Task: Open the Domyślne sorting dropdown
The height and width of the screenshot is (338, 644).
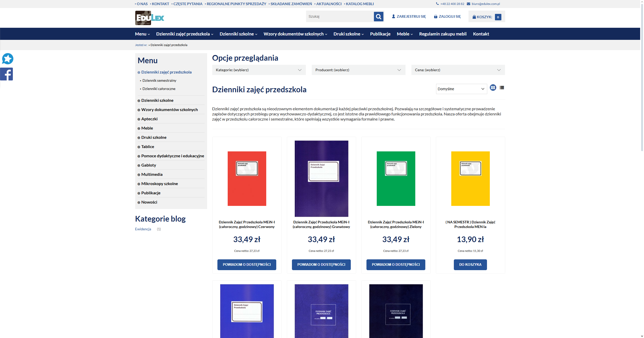Action: (x=461, y=89)
